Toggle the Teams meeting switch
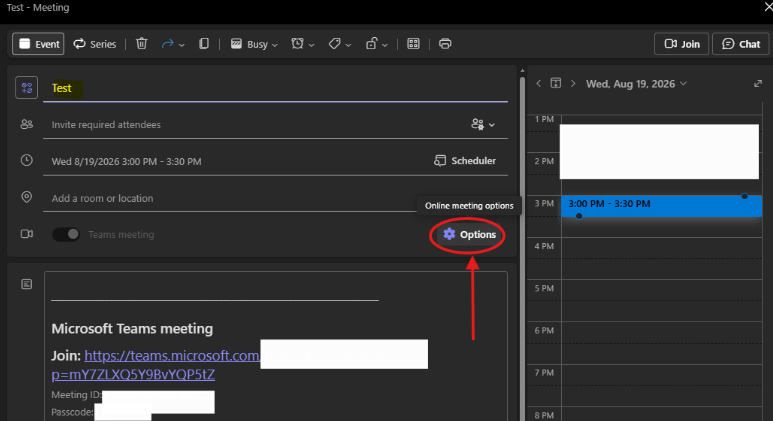The height and width of the screenshot is (421, 773). (x=66, y=234)
